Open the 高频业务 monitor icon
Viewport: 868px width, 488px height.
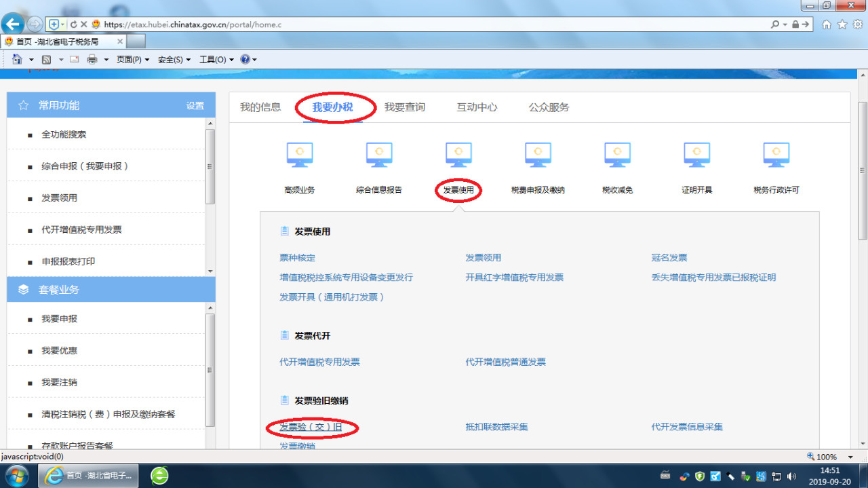[x=300, y=155]
